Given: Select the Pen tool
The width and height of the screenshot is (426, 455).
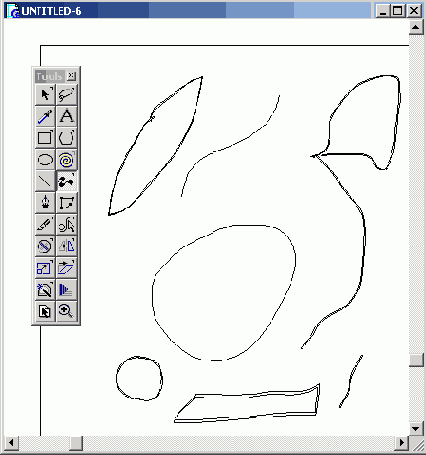Looking at the screenshot, I should click(x=45, y=203).
